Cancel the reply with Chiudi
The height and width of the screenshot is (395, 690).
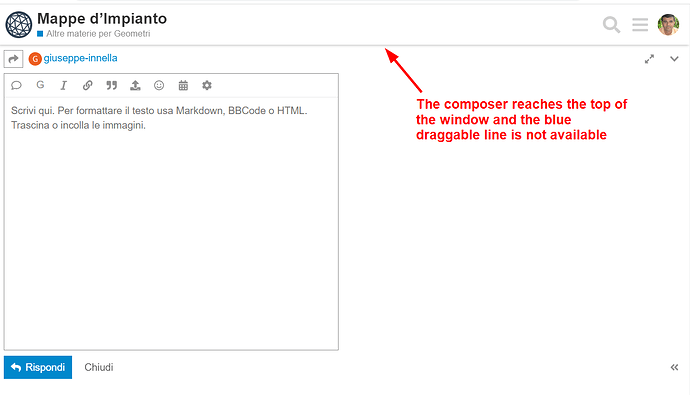99,367
